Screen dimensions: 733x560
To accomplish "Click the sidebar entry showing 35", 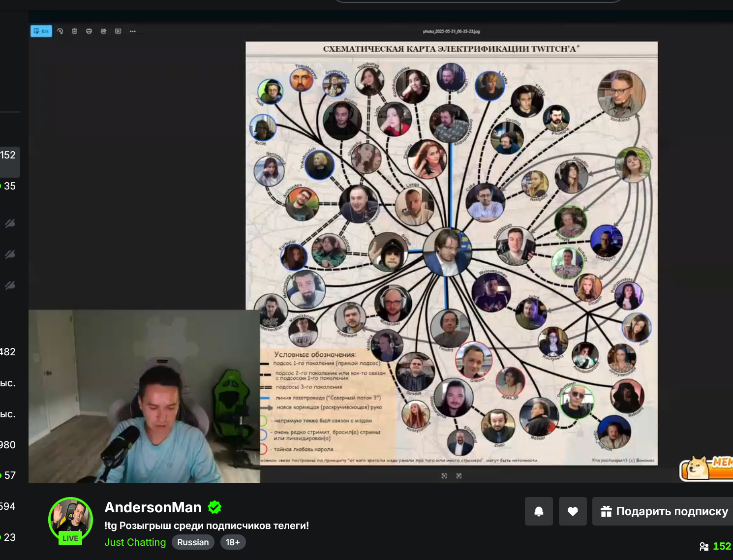I will coord(9,186).
